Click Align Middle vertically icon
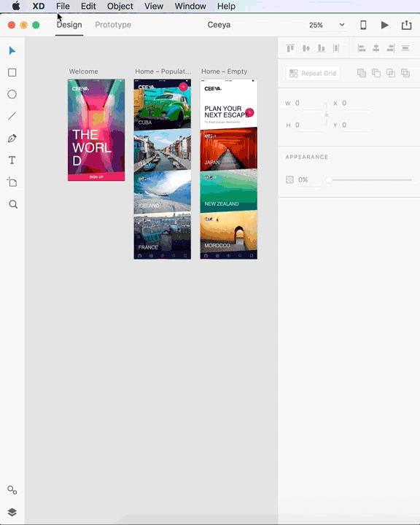The height and width of the screenshot is (525, 420). click(x=306, y=49)
